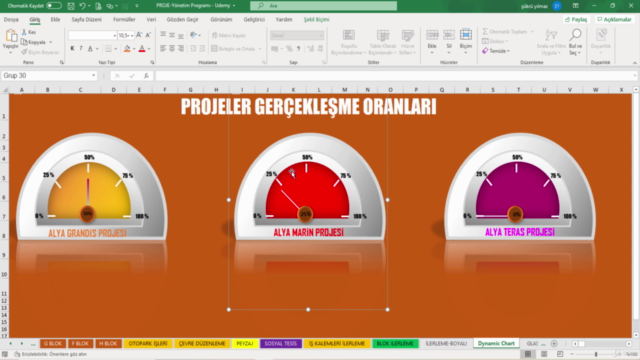Click the text orientation icon
The width and height of the screenshot is (640, 360).
coord(193,35)
